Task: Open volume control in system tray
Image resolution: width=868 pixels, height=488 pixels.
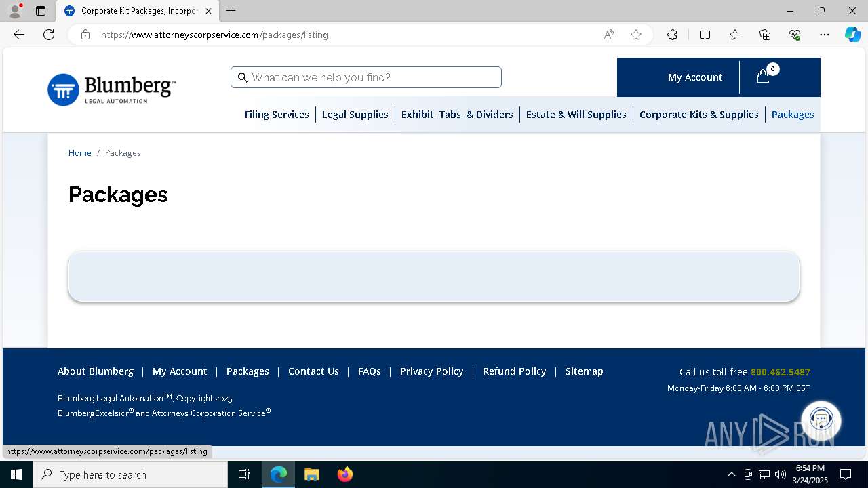Action: [x=781, y=474]
